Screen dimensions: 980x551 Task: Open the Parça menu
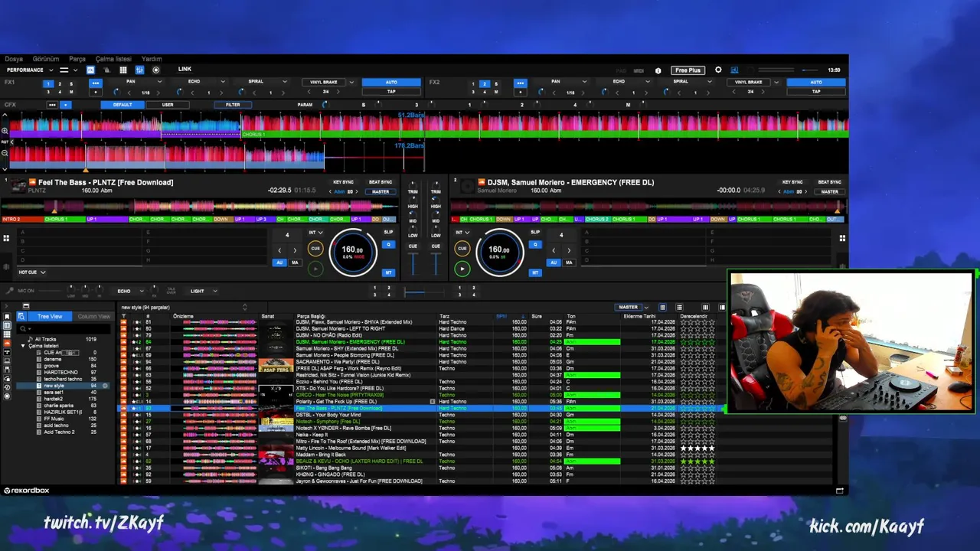click(x=77, y=59)
